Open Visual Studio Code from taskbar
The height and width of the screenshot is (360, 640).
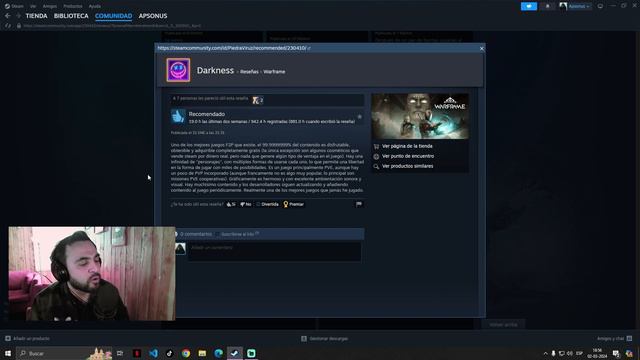tap(153, 353)
